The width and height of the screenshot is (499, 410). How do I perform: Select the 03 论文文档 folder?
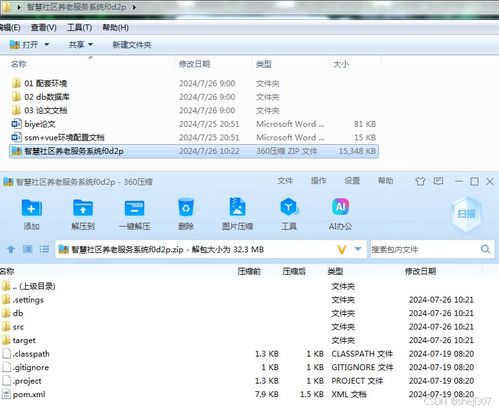pos(46,110)
